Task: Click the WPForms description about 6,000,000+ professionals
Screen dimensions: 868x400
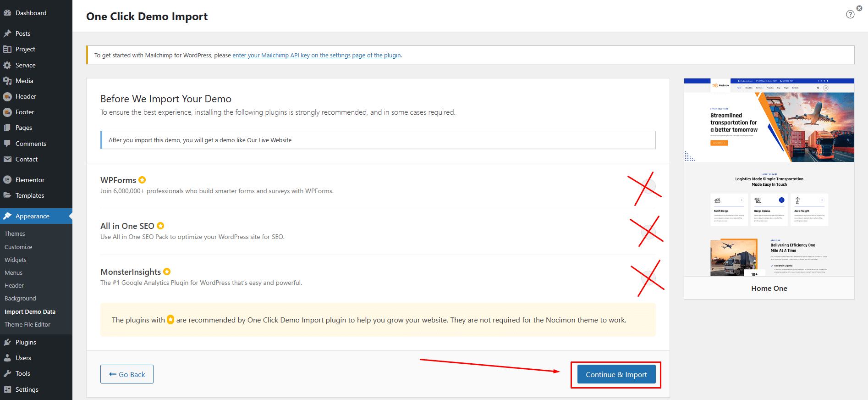Action: pos(217,191)
